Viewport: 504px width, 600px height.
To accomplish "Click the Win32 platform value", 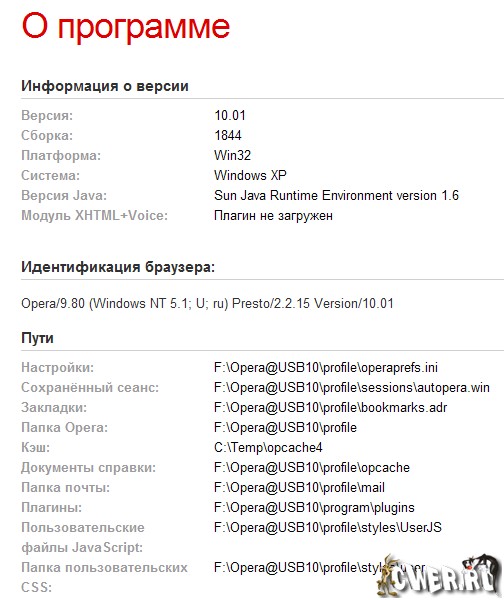I will click(x=232, y=155).
